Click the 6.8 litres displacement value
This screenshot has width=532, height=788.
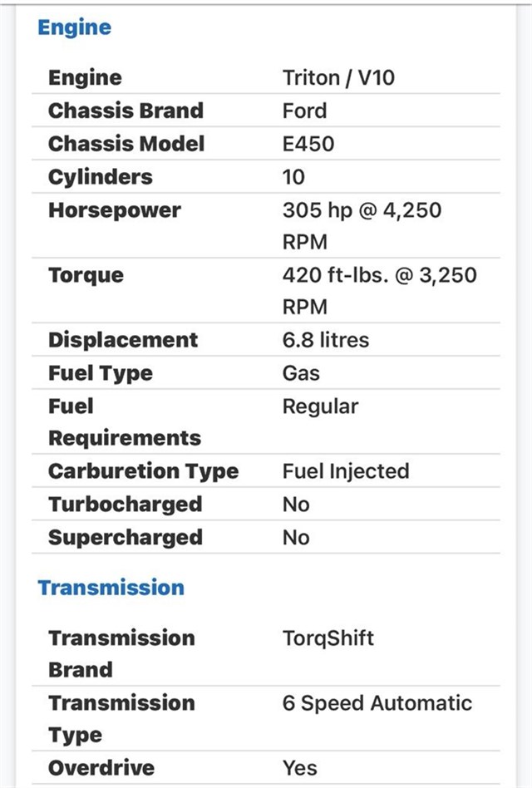pos(325,340)
